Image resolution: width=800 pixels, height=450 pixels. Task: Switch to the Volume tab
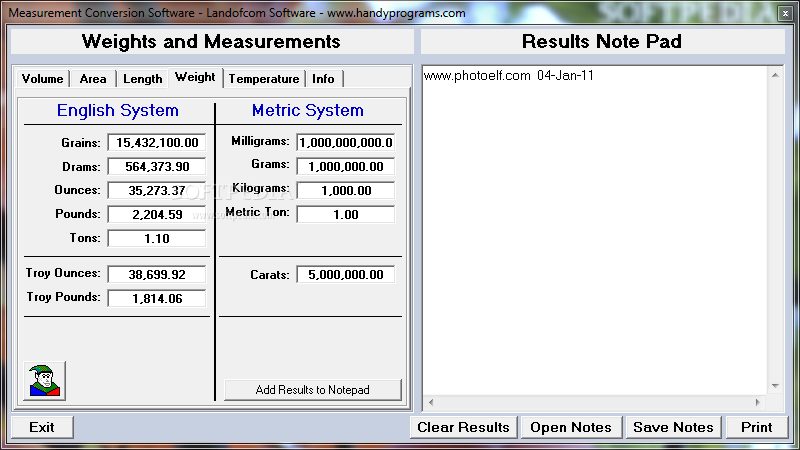click(42, 79)
